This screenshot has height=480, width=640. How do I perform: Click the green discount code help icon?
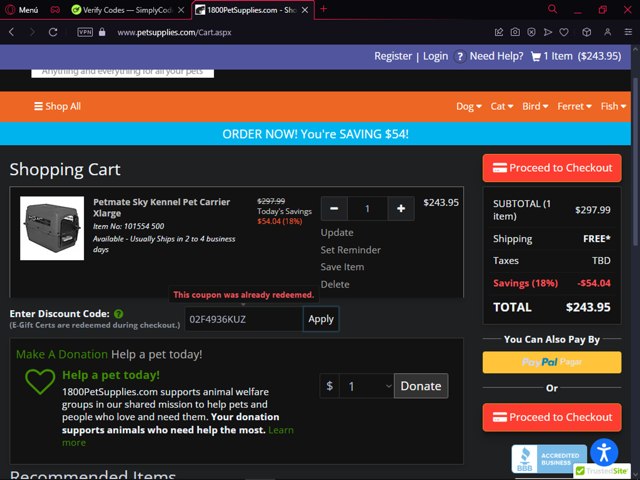(x=118, y=314)
